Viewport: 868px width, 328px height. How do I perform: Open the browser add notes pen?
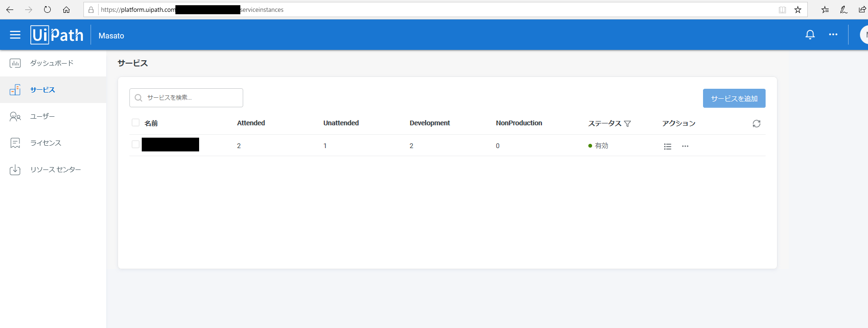coord(844,9)
